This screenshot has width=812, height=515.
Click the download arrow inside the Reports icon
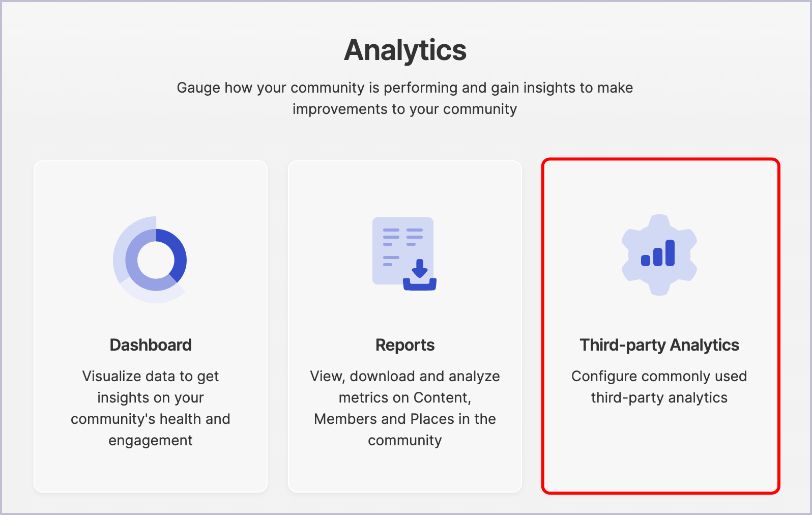point(419,271)
